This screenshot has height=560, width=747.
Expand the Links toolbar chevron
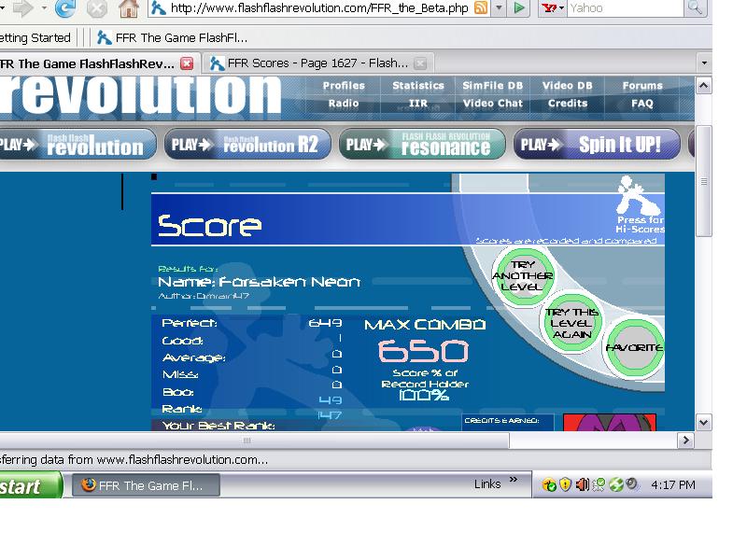513,479
